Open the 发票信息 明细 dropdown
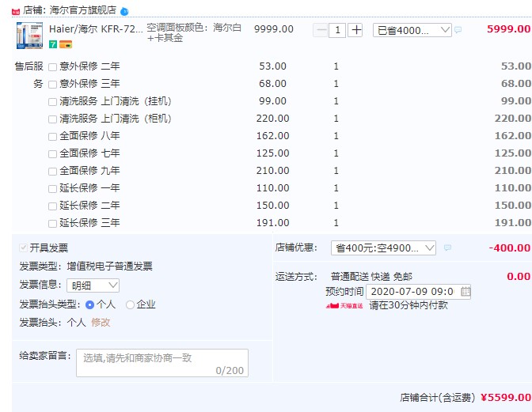Image resolution: width=532 pixels, height=412 pixels. [x=93, y=285]
